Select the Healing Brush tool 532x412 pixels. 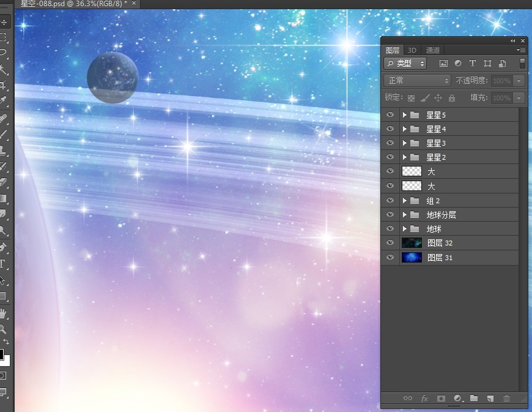click(4, 119)
